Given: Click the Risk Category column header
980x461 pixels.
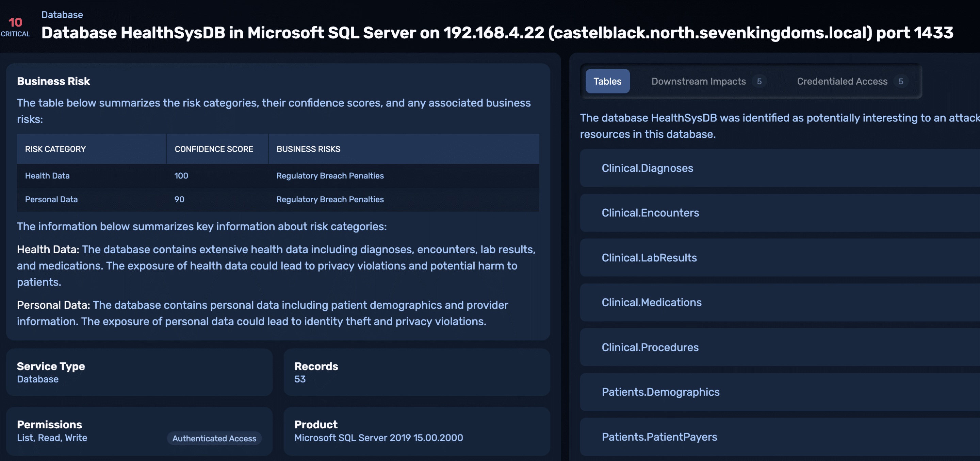Looking at the screenshot, I should [x=55, y=149].
